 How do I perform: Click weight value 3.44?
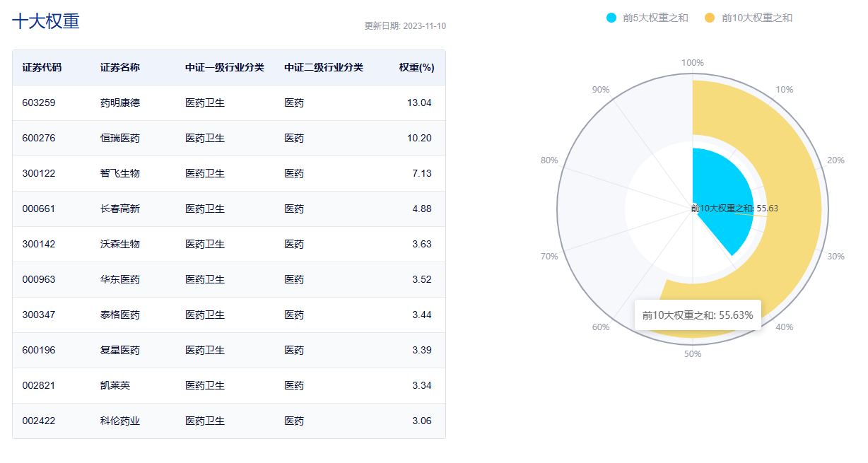click(422, 315)
